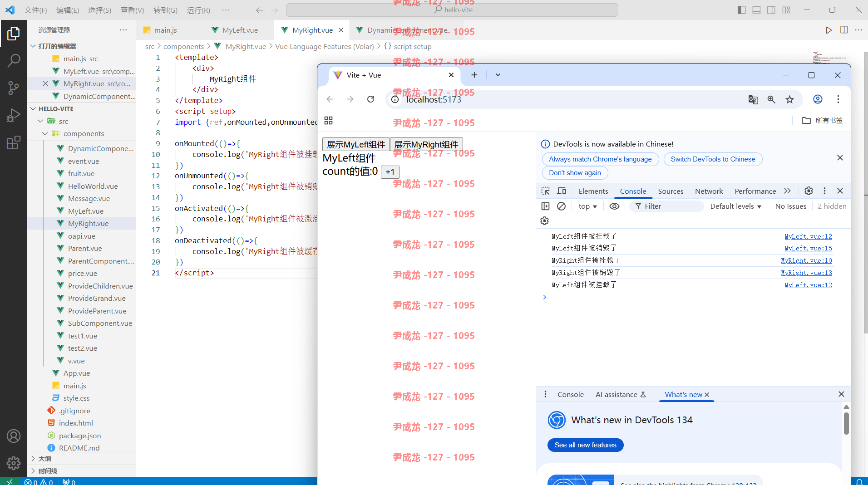The image size is (868, 485).
Task: Open the MyRight.vue:10 source link
Action: click(806, 260)
